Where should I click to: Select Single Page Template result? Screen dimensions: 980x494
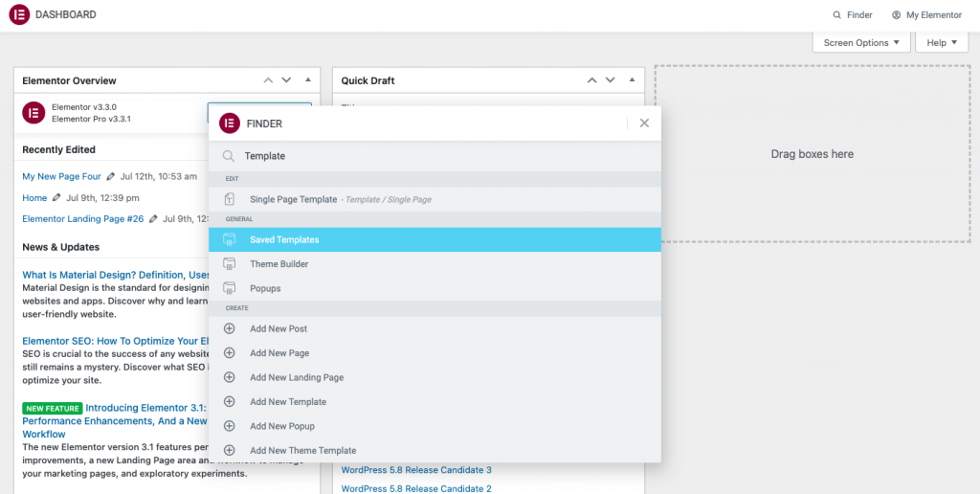coord(434,199)
